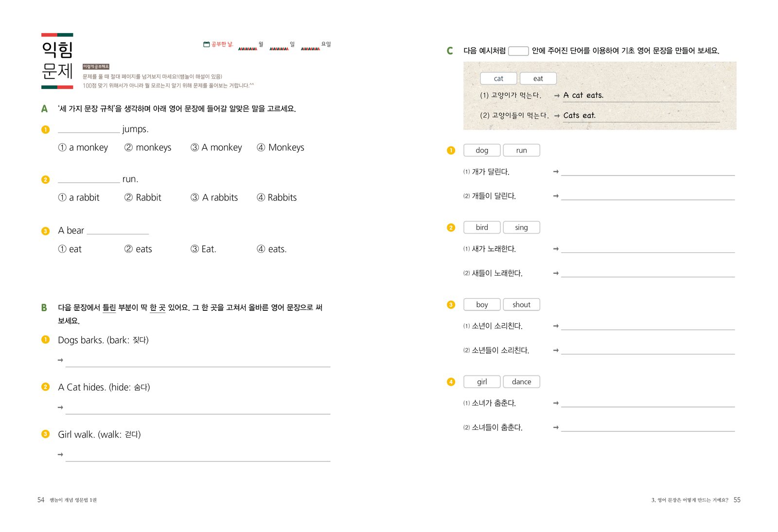Select answer choice ④ Monkeys
The height and width of the screenshot is (532, 778).
point(281,147)
